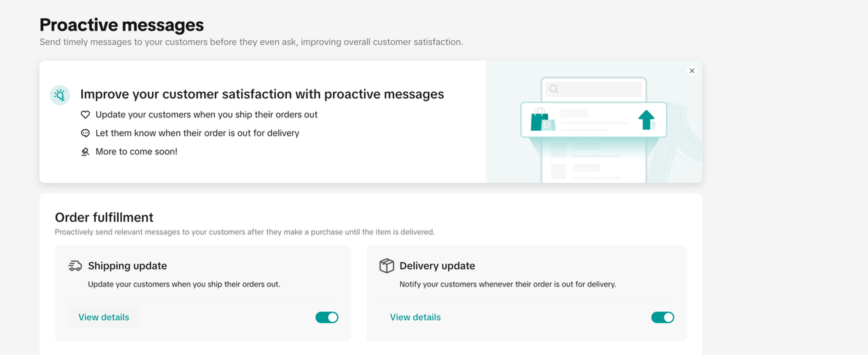
Task: Click the icon beside "More to come soon!"
Action: (85, 152)
